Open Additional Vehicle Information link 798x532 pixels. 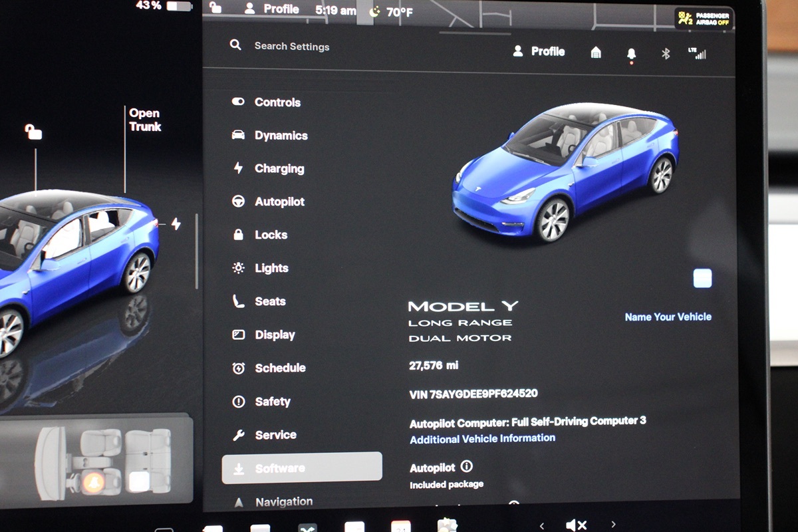(x=482, y=439)
